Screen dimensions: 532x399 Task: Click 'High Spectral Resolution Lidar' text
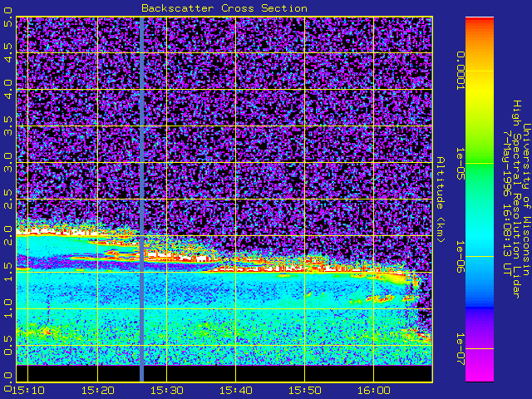[x=517, y=199]
